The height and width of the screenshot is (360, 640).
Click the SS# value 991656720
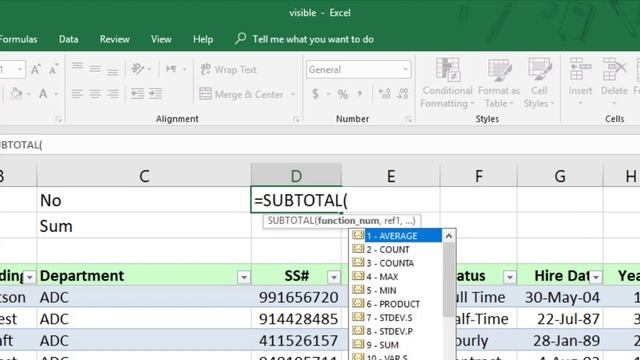297,297
